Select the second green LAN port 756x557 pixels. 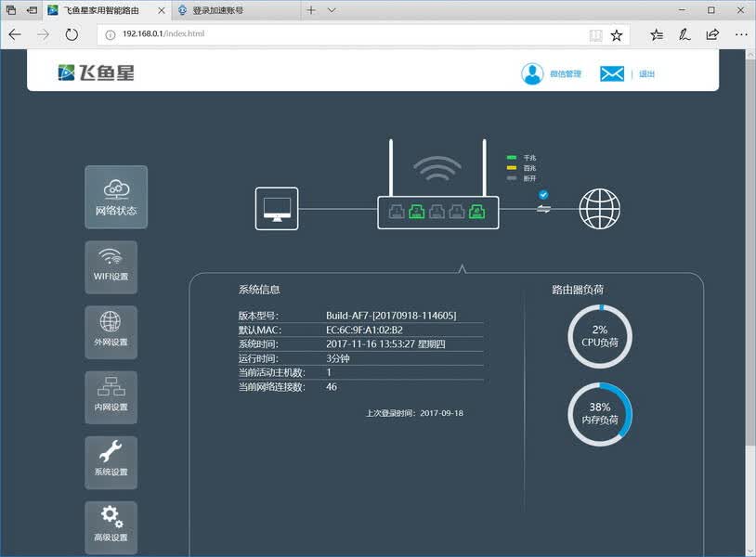coord(417,211)
